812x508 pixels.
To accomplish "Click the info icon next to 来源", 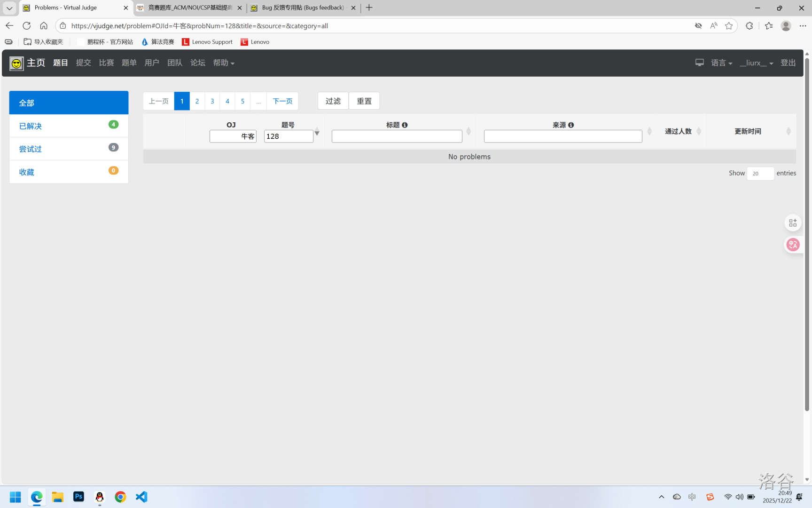I will point(571,125).
